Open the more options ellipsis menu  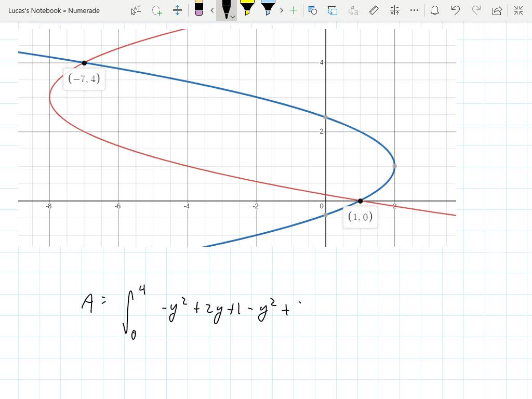pyautogui.click(x=414, y=10)
